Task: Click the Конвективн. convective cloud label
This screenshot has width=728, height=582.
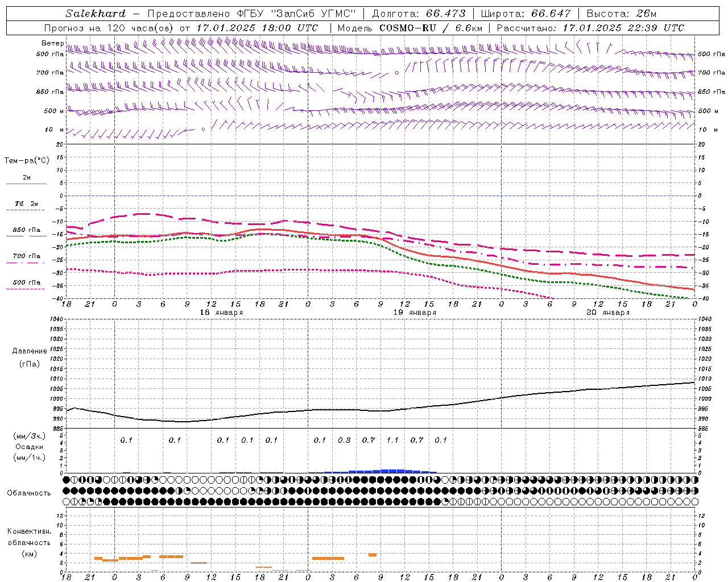Action: click(29, 531)
